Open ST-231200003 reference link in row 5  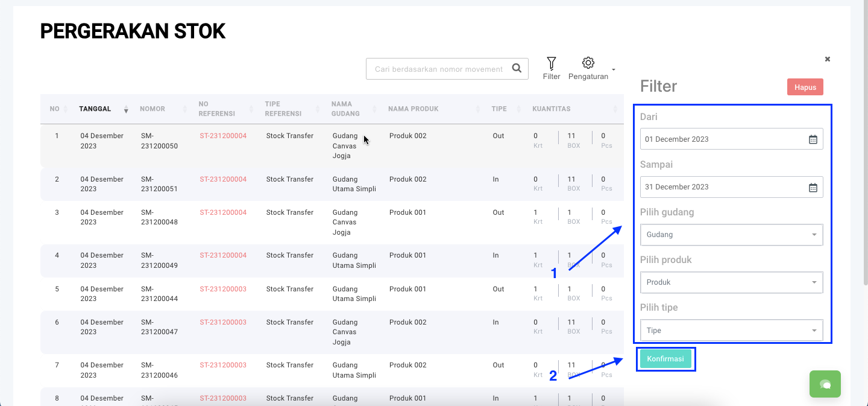click(x=223, y=290)
